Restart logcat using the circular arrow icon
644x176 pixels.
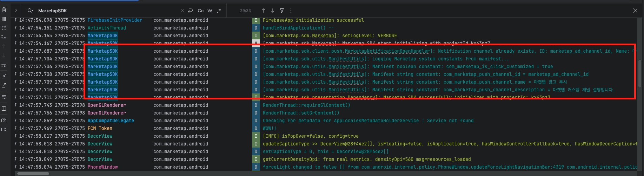pos(4,28)
